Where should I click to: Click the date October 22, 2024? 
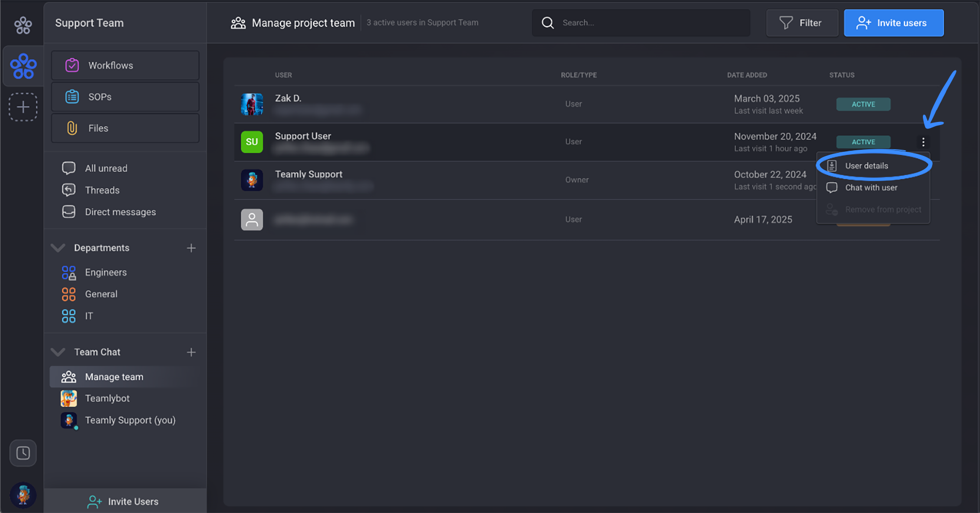tap(770, 174)
